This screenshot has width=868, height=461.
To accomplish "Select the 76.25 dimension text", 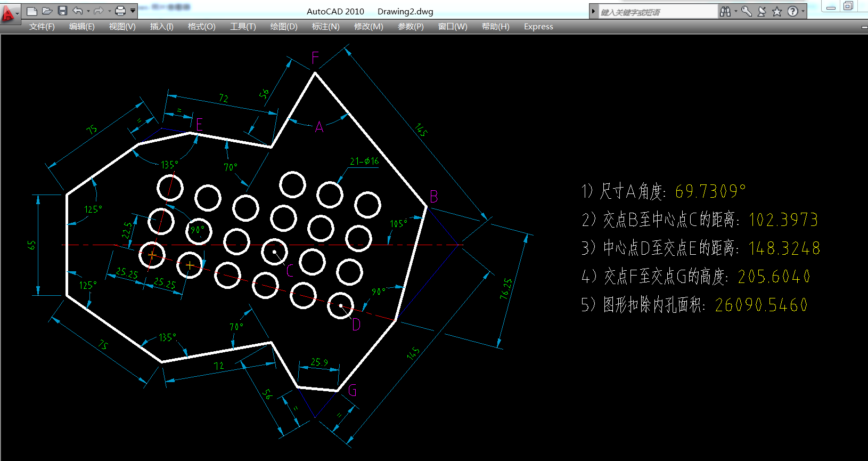I will (506, 288).
